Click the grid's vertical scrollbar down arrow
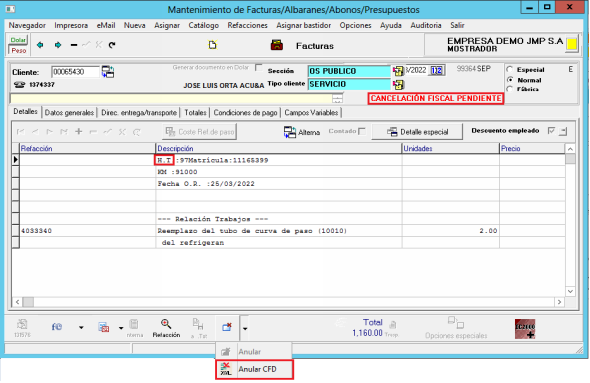This screenshot has height=383, width=590. pyautogui.click(x=570, y=291)
